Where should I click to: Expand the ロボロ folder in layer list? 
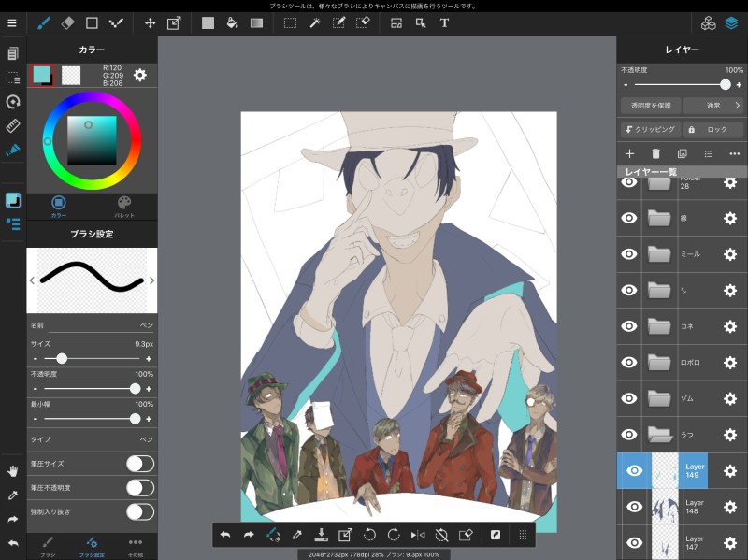click(660, 363)
